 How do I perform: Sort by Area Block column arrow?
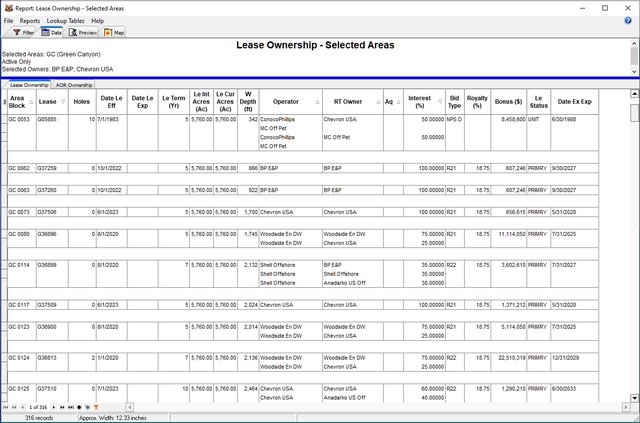click(31, 102)
